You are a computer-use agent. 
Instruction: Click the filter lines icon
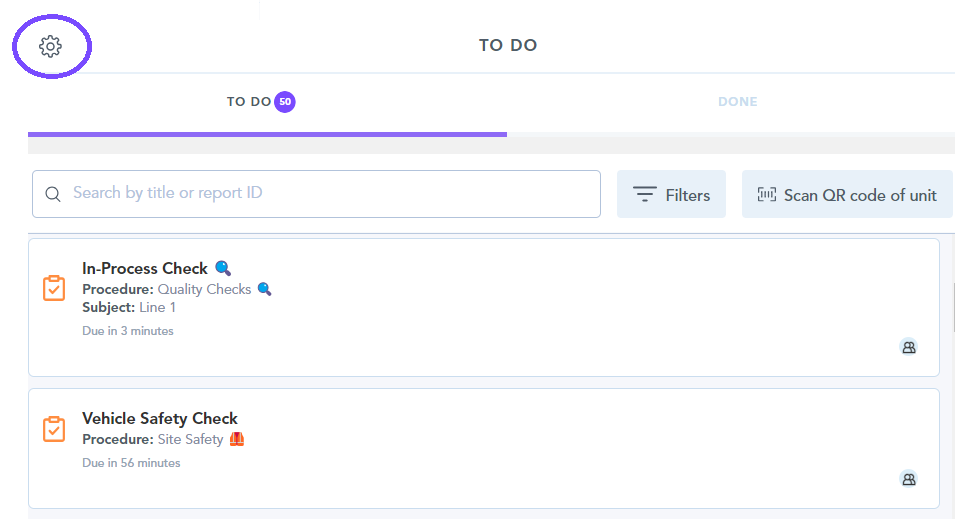(x=645, y=195)
